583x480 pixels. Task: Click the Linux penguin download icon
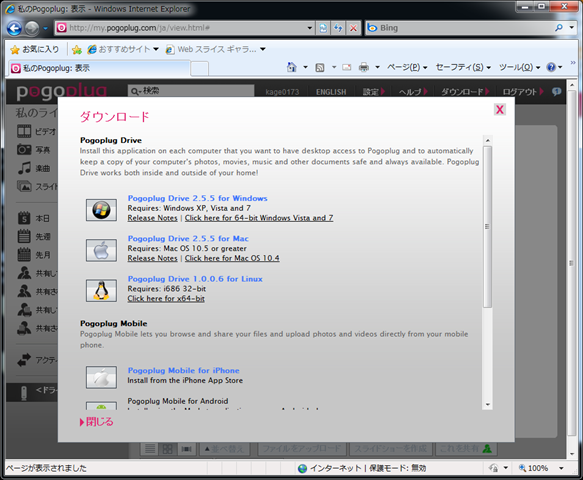[x=101, y=290]
